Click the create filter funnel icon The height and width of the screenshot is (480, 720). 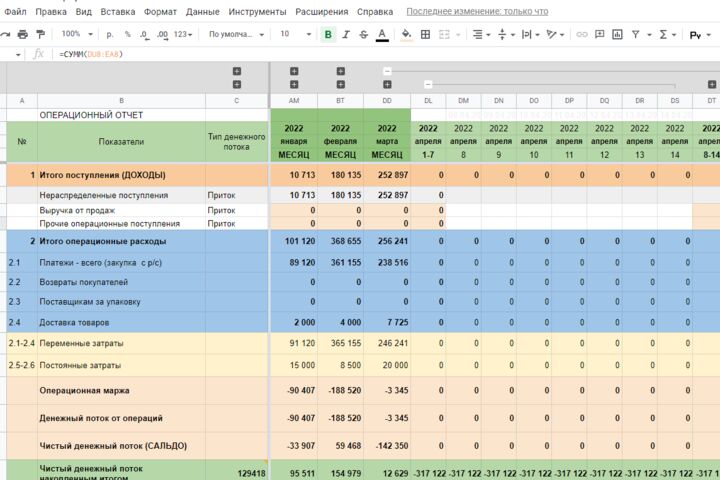coord(636,34)
